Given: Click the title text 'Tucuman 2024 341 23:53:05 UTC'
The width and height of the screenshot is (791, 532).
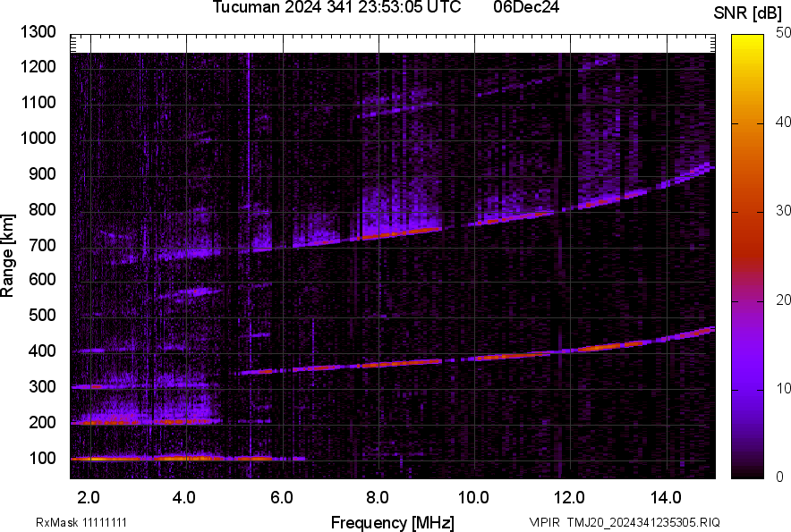Looking at the screenshot, I should click(x=336, y=7).
